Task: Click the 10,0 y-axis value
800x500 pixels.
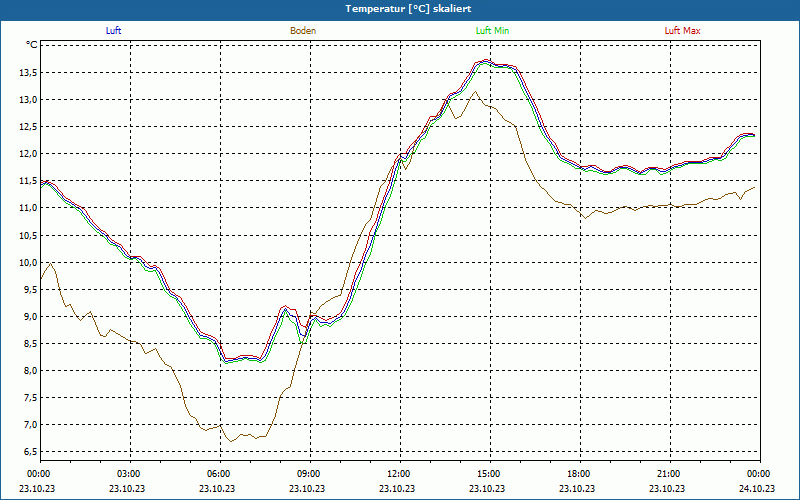Action: [28, 262]
